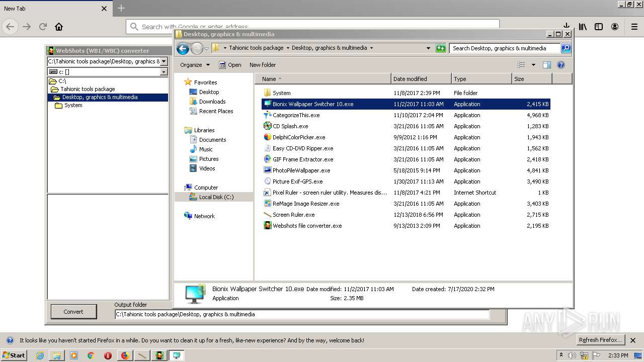
Task: Select C:\ in WebShots folder tree
Action: [x=57, y=81]
